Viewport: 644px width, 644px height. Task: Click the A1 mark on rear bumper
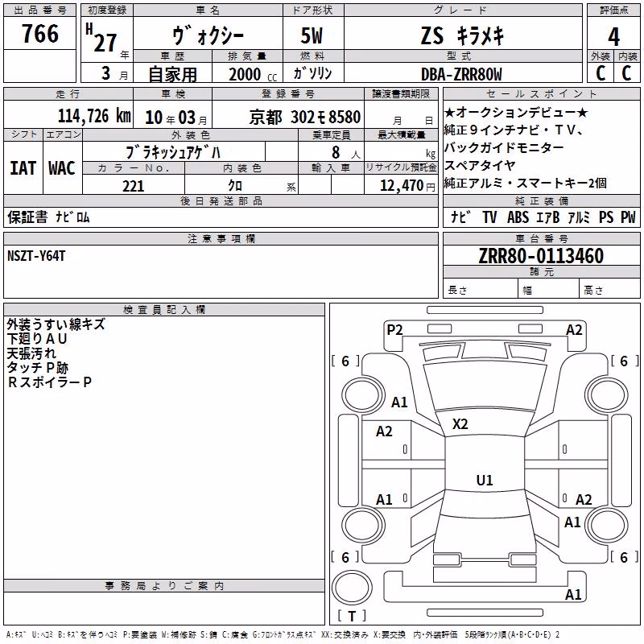pos(573,594)
